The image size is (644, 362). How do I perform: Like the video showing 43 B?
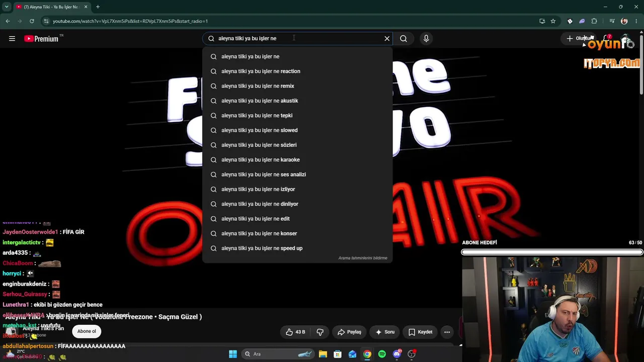pos(295,332)
